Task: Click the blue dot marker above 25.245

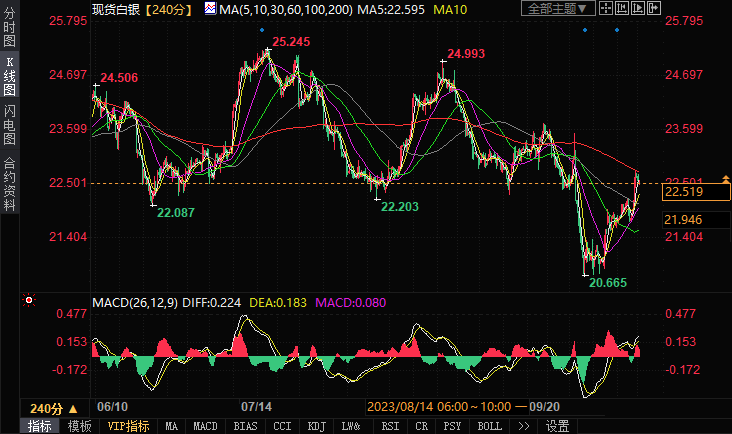Action: click(262, 30)
